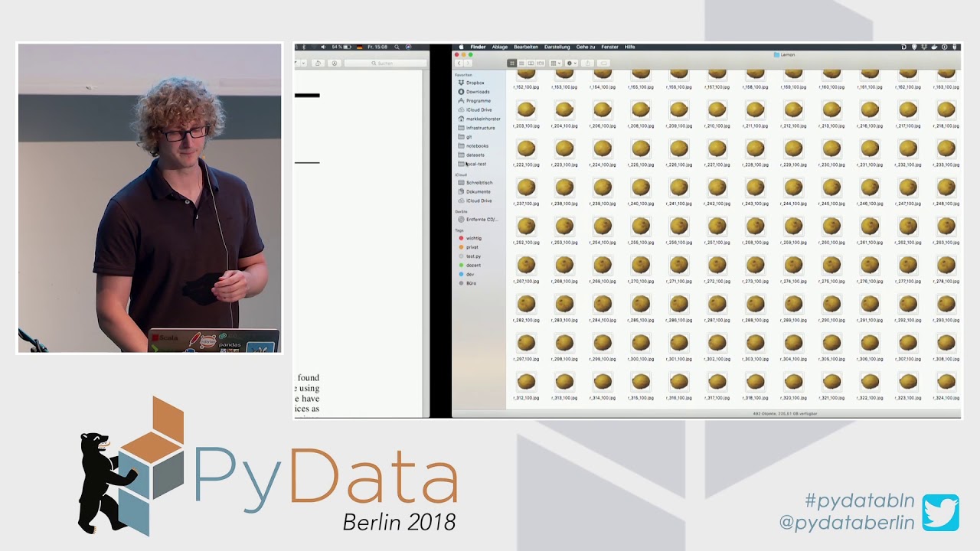980x551 pixels.
Task: Switch Finder to cover flow view
Action: point(541,63)
